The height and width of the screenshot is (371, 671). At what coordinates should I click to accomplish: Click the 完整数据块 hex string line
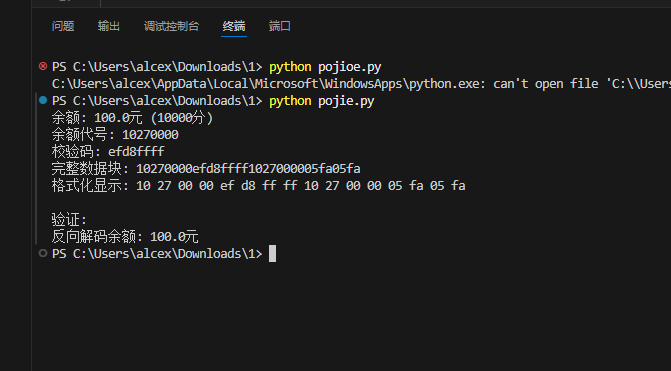click(x=206, y=169)
